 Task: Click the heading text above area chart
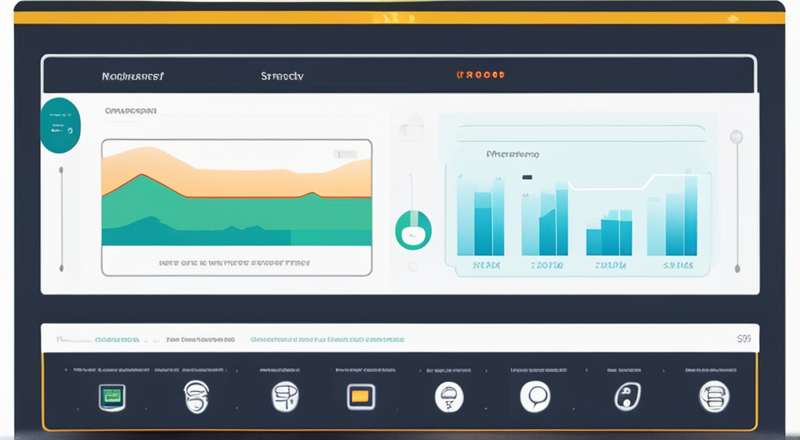(131, 111)
